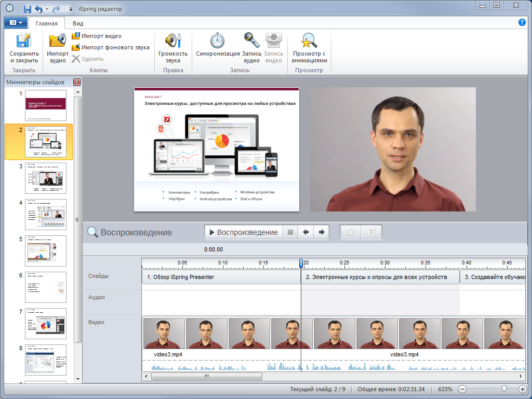
Task: Click the star animation marker button
Action: tap(351, 232)
